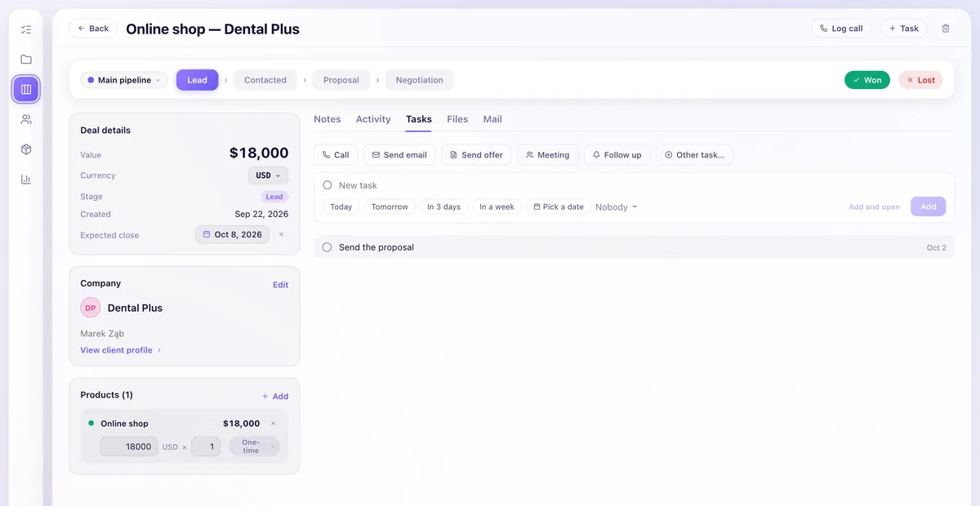980x506 pixels.
Task: Open the Oct 8, 2026 date picker
Action: (x=233, y=234)
